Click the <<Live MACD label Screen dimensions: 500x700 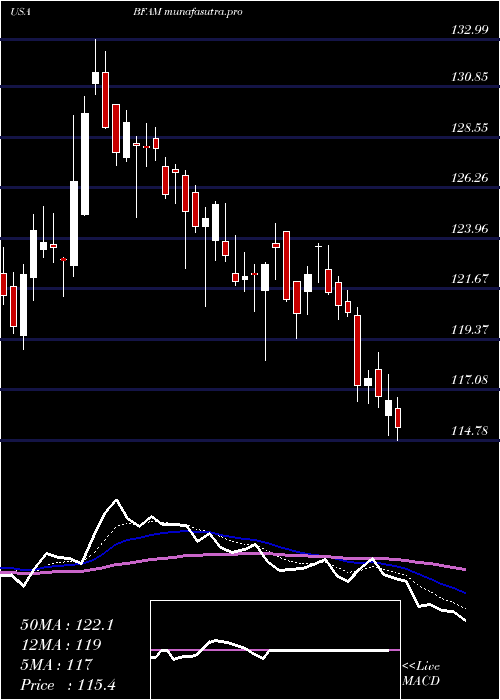(421, 674)
